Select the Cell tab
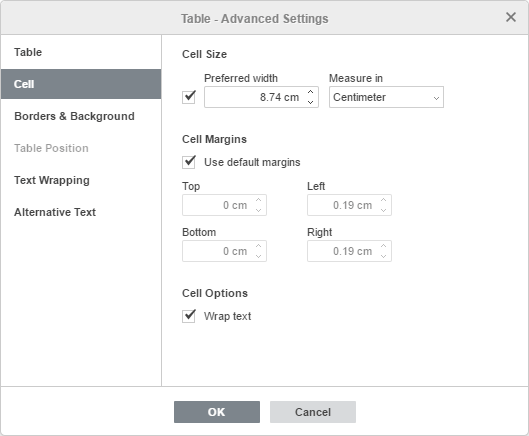Image resolution: width=529 pixels, height=436 pixels. point(81,84)
